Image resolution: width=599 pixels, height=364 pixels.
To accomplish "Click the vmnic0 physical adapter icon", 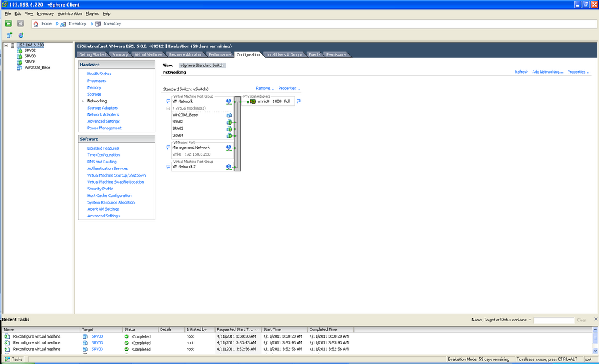I will point(253,102).
